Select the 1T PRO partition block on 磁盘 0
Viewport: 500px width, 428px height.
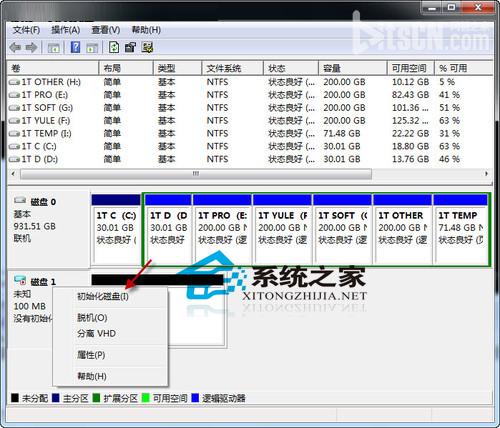[x=222, y=229]
